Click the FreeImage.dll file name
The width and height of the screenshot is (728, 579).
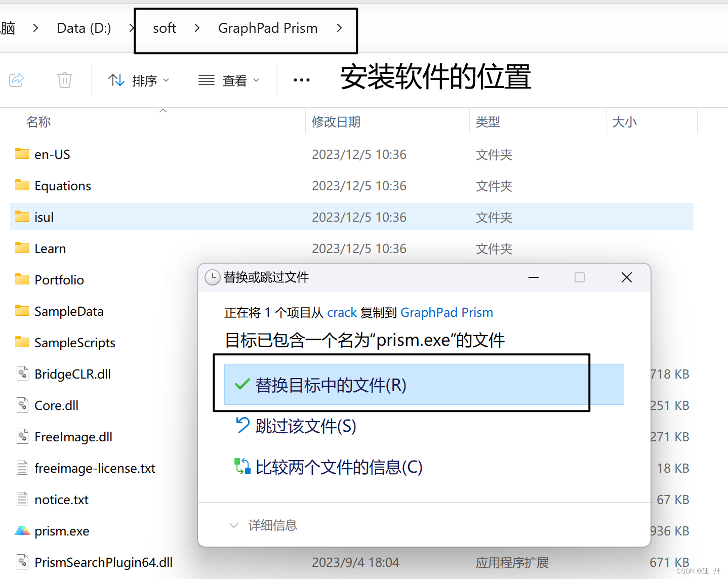[x=73, y=437]
